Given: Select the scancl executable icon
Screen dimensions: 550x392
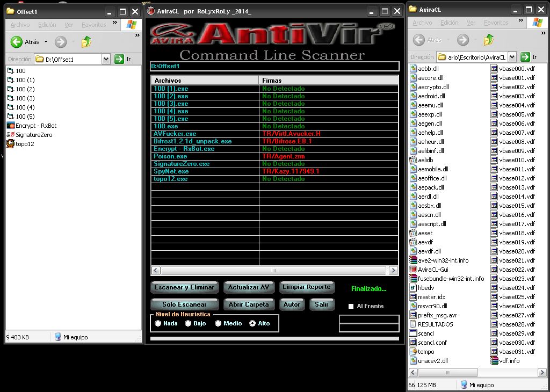Looking at the screenshot, I should (x=413, y=333).
